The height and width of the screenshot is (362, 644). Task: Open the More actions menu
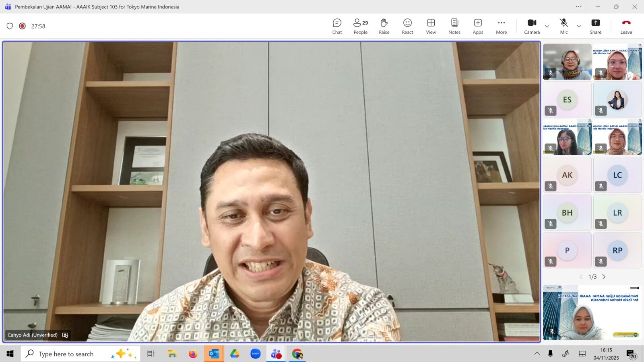[x=501, y=27]
